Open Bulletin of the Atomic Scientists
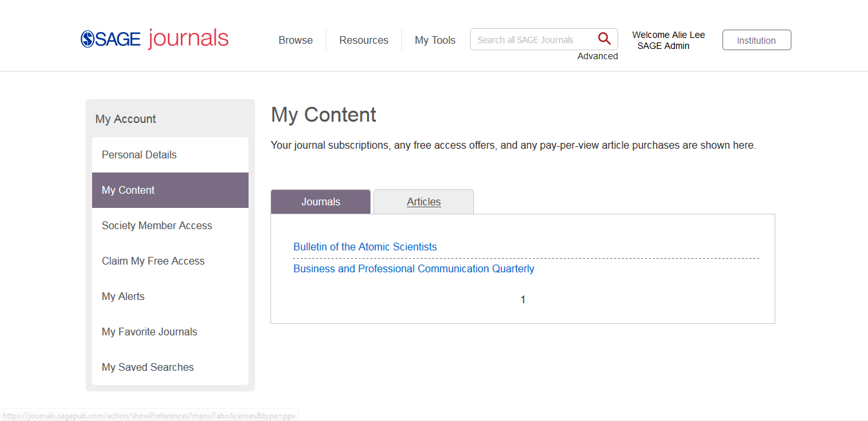The height and width of the screenshot is (421, 868). point(365,247)
